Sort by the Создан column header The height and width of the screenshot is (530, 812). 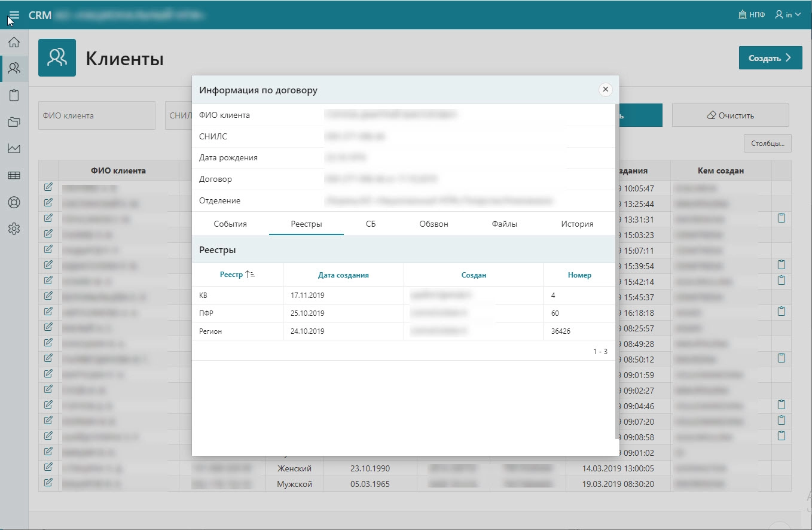click(x=474, y=275)
